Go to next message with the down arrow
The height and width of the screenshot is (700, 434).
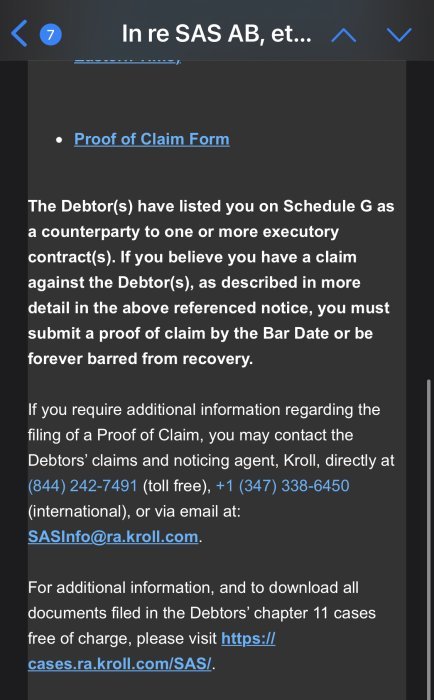[399, 35]
